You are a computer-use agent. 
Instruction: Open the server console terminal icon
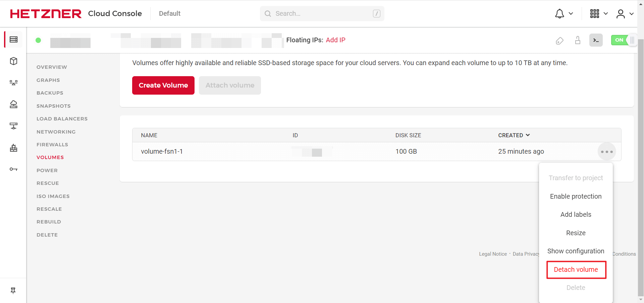pos(596,40)
